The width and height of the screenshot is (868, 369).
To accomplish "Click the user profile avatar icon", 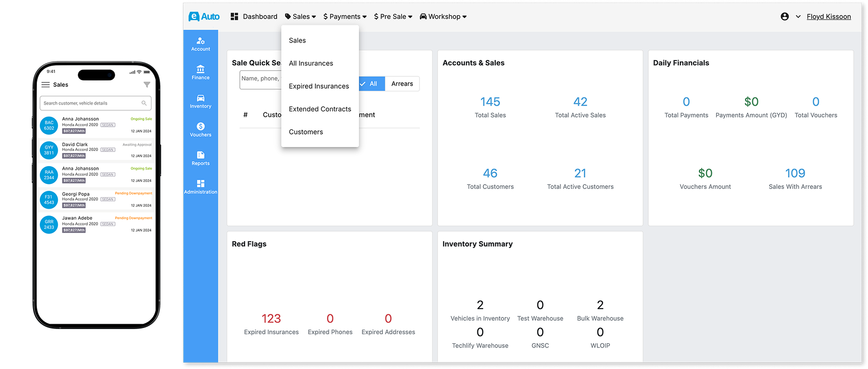I will (784, 16).
